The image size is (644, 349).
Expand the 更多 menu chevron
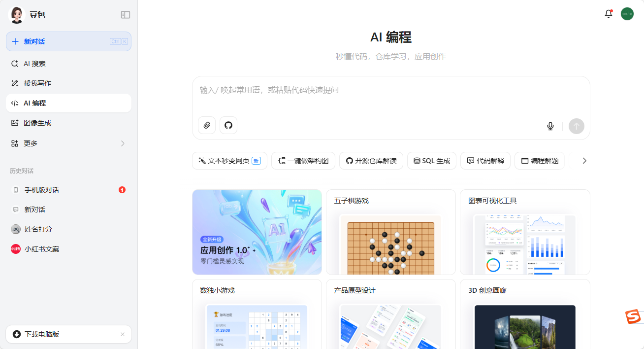123,143
